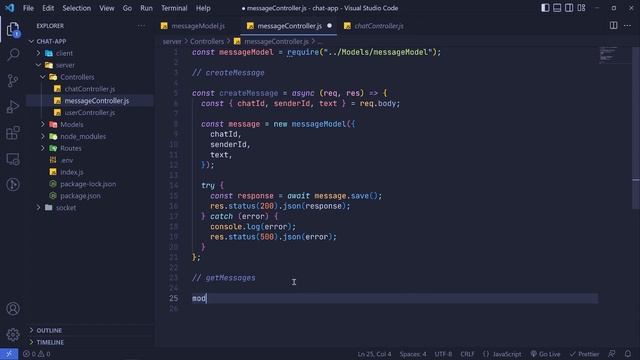
Task: Change indentation via Spaces: 4
Action: 413,354
